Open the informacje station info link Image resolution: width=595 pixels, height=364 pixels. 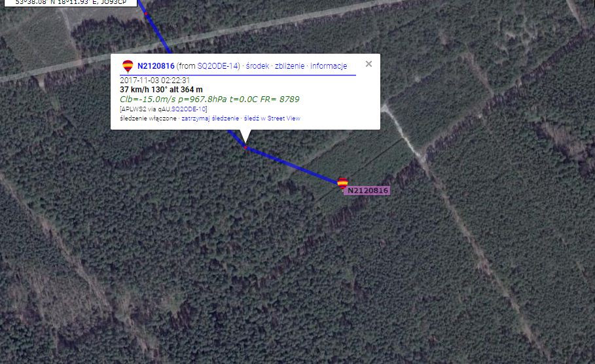coord(329,66)
